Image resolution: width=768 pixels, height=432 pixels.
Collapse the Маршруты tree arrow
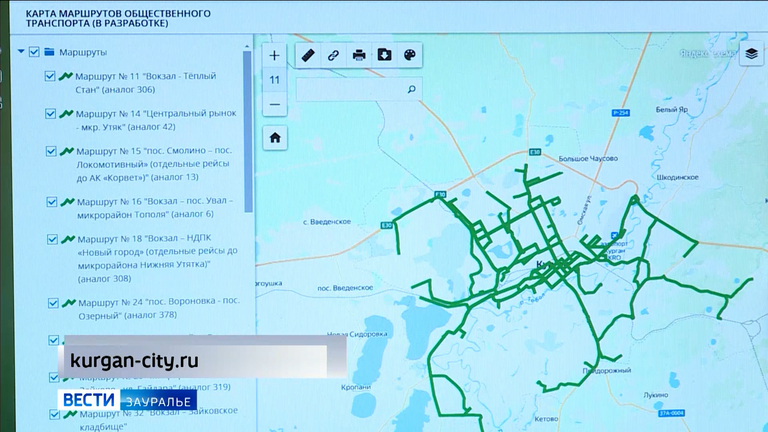click(20, 52)
